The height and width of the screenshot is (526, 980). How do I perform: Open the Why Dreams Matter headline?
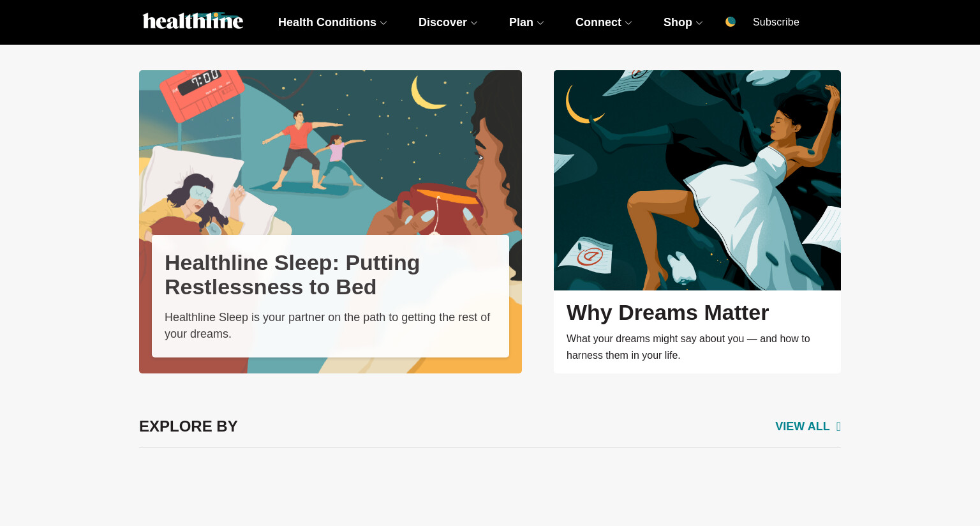coord(667,313)
